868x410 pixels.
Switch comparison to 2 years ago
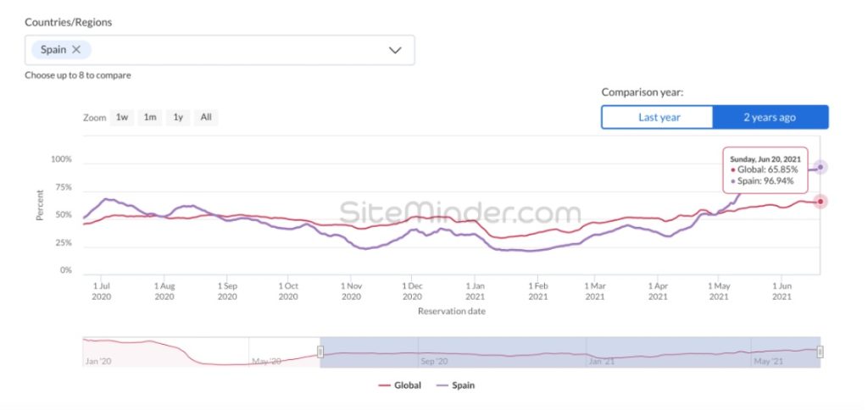(770, 117)
